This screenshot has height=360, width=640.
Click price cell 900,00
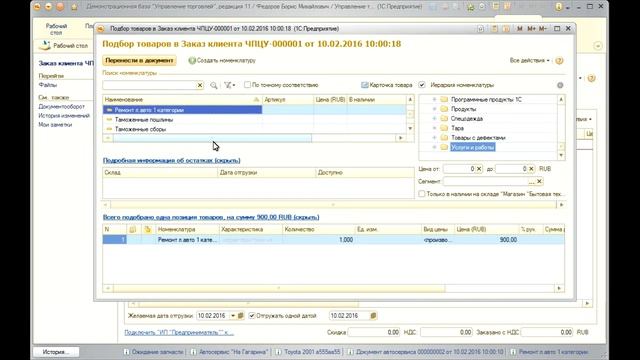(x=486, y=240)
